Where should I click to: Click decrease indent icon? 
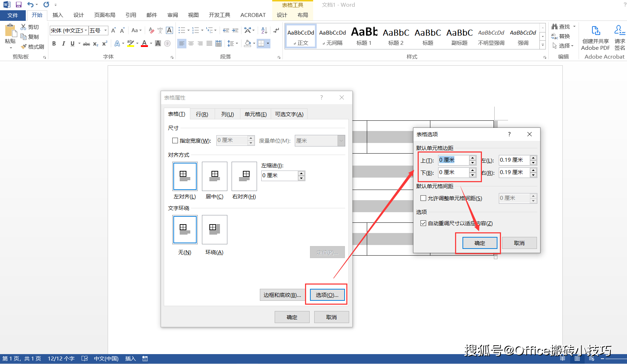pyautogui.click(x=226, y=30)
